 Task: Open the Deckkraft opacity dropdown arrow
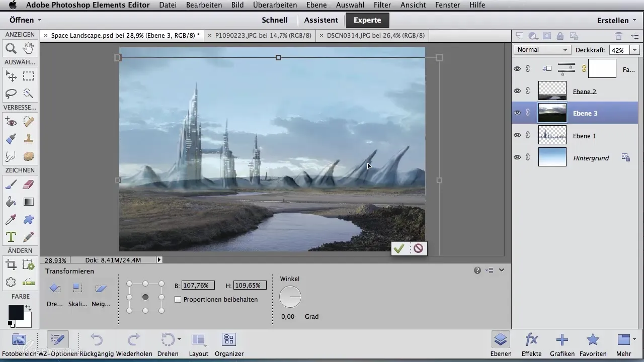coord(634,50)
